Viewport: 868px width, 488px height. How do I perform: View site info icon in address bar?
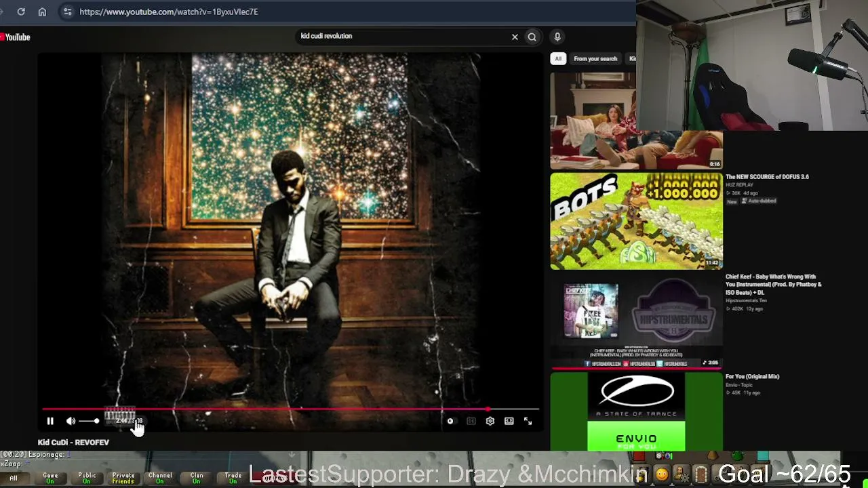click(x=67, y=12)
